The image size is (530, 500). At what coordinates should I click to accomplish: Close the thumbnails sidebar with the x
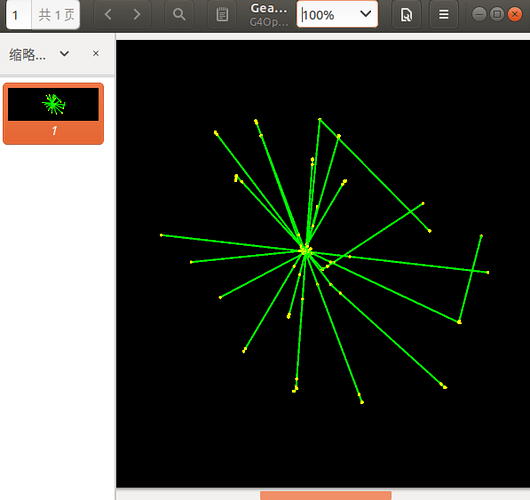(x=96, y=53)
